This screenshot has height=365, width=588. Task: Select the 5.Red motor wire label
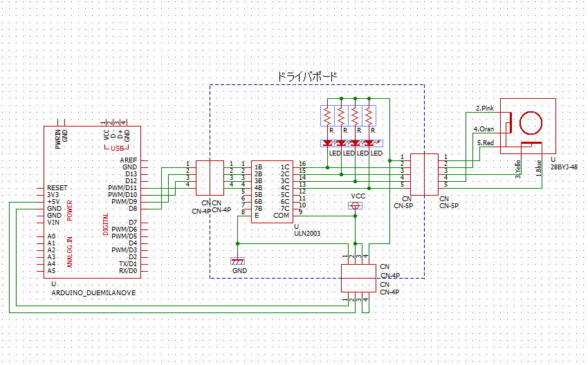[485, 142]
